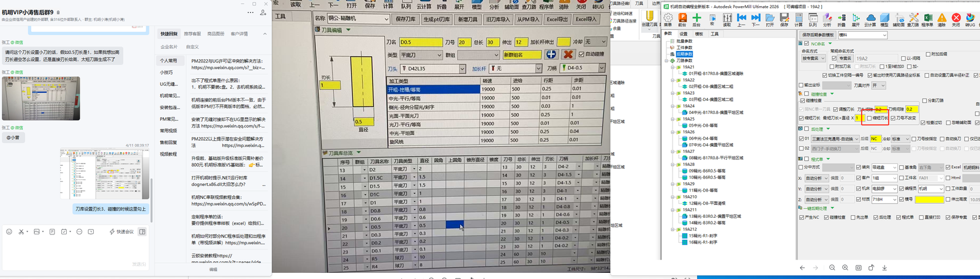Toggle 自动碰撞 checkbox in tool editor
Viewport: 980px width, 279px height.
coord(581,54)
